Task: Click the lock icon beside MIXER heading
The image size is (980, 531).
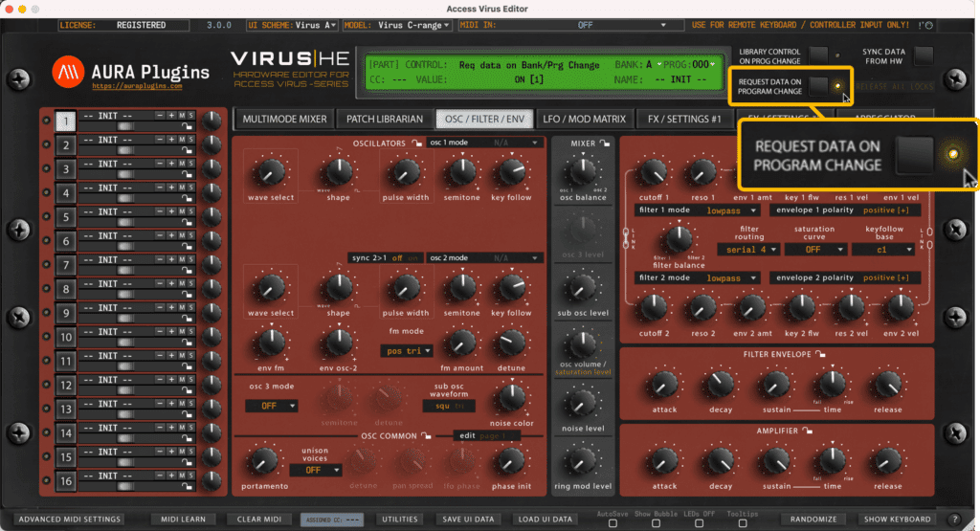Action: click(605, 144)
